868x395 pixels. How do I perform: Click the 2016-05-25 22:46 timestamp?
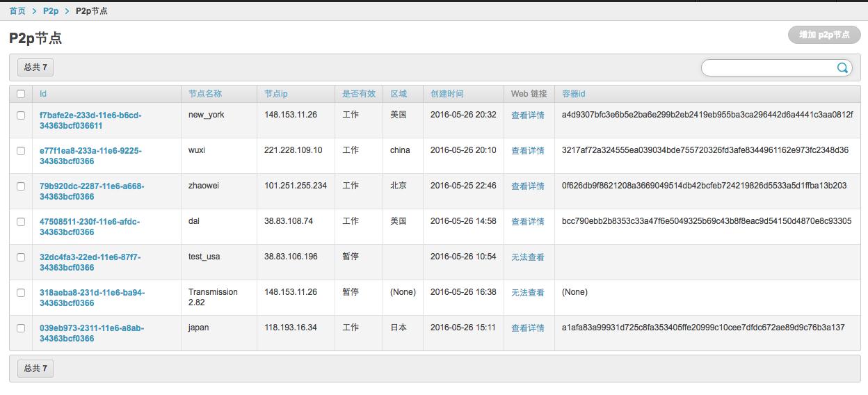point(463,186)
